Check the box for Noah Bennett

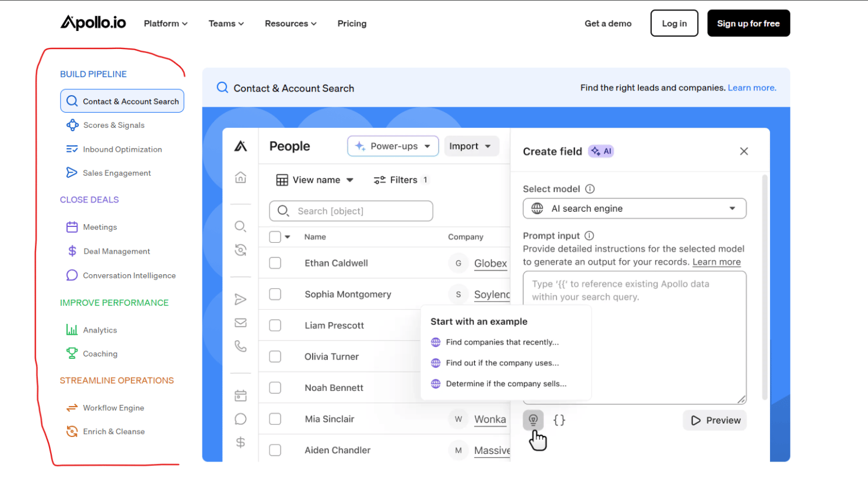pos(275,388)
